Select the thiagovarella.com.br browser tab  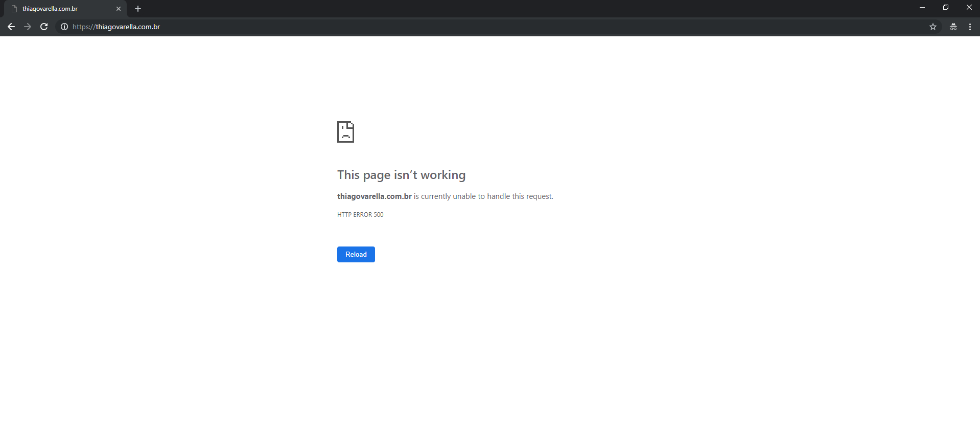tap(66, 9)
